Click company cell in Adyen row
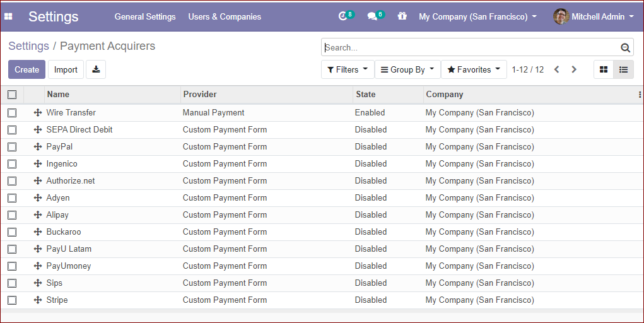Viewport: 644px width, 323px height. point(480,198)
